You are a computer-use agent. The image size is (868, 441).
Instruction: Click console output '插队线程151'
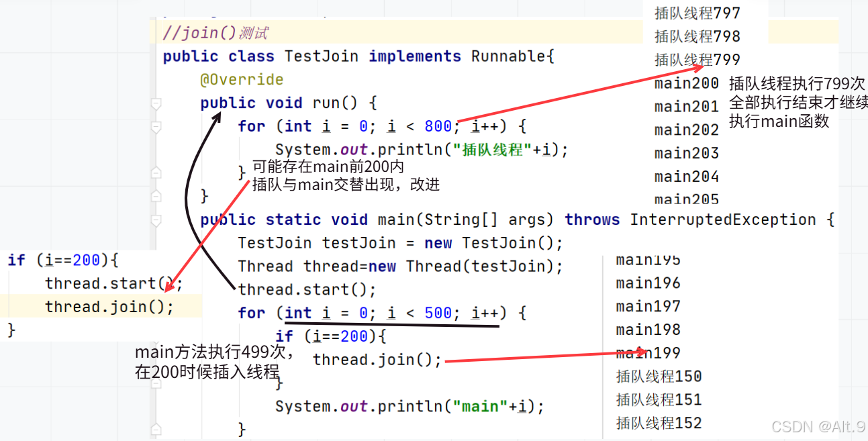[659, 400]
